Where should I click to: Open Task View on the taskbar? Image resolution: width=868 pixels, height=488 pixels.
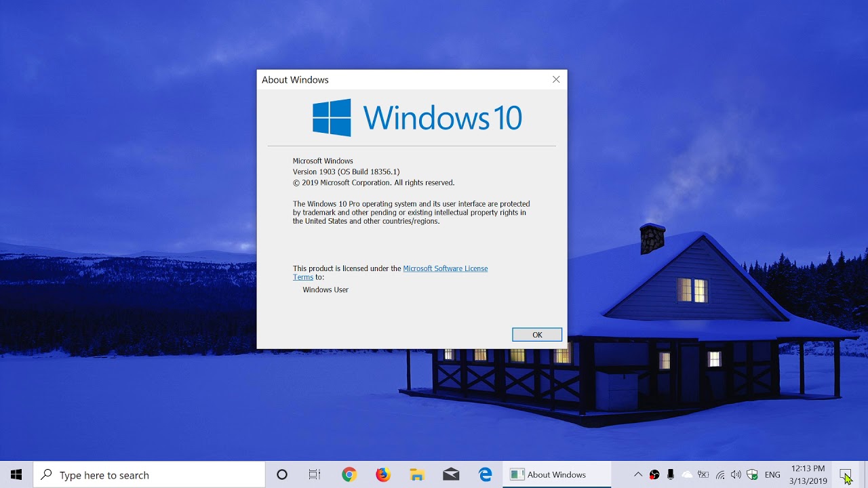(x=315, y=474)
